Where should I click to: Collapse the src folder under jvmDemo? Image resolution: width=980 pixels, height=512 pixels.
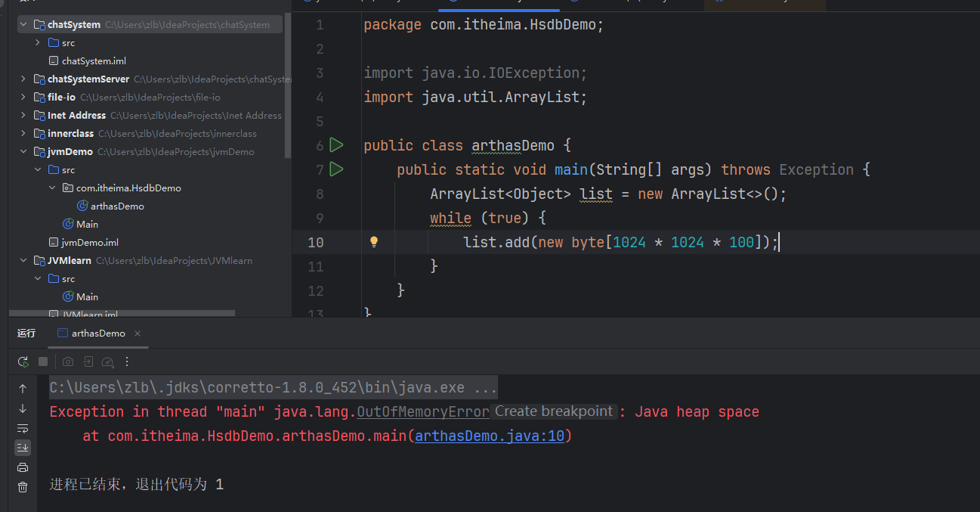coord(38,170)
